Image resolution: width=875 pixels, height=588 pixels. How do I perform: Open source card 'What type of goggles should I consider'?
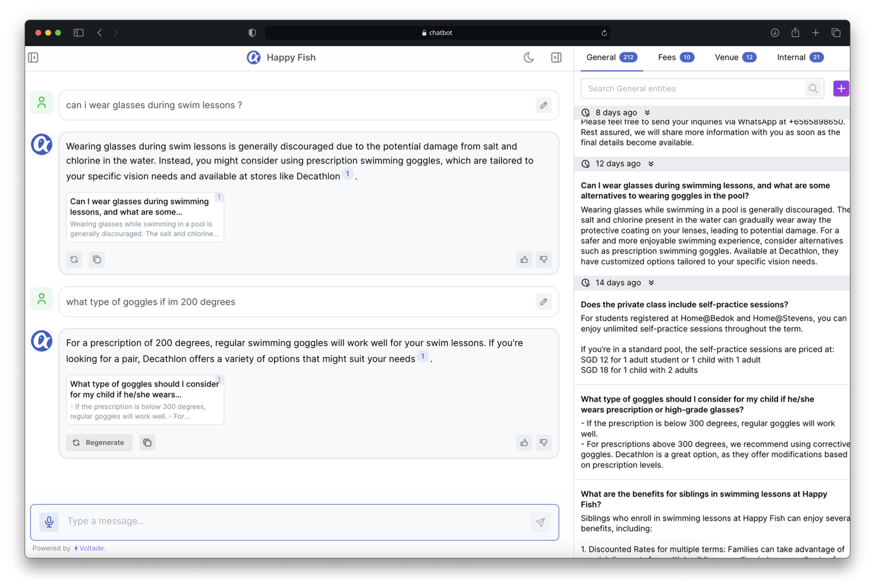click(145, 400)
